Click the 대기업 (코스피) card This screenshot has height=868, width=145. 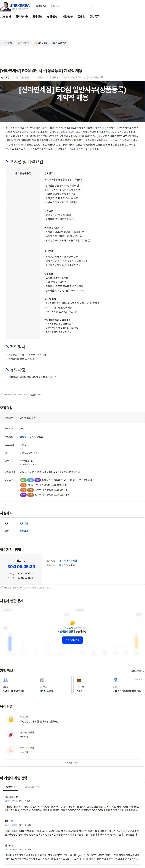54,685
